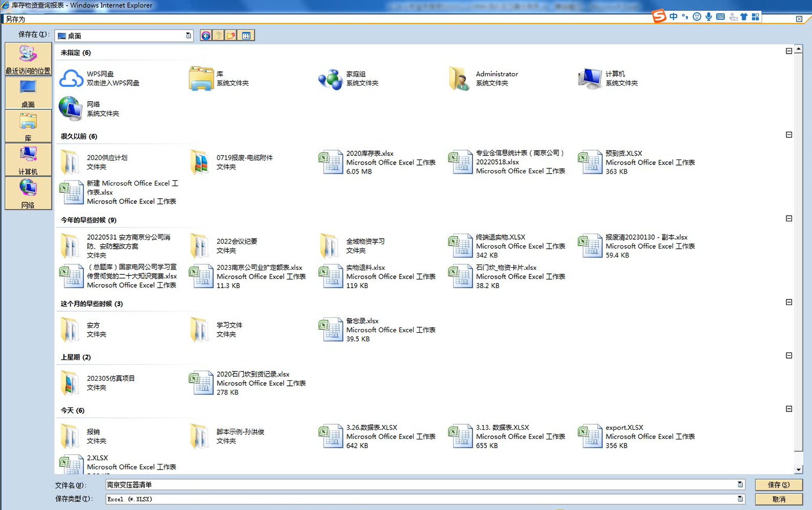Toggle Sogou Chinese/English mode 中 indicator
Screen dimensions: 812x510
(x=673, y=17)
